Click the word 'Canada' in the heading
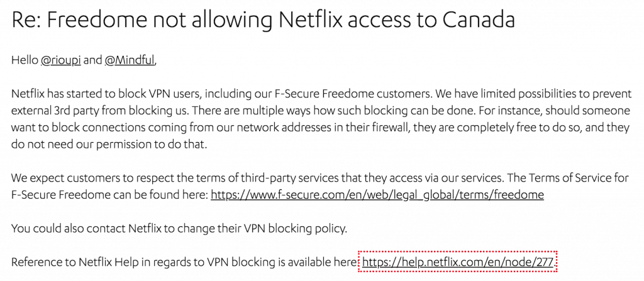Screen dimensions: 644x281 coord(479,19)
